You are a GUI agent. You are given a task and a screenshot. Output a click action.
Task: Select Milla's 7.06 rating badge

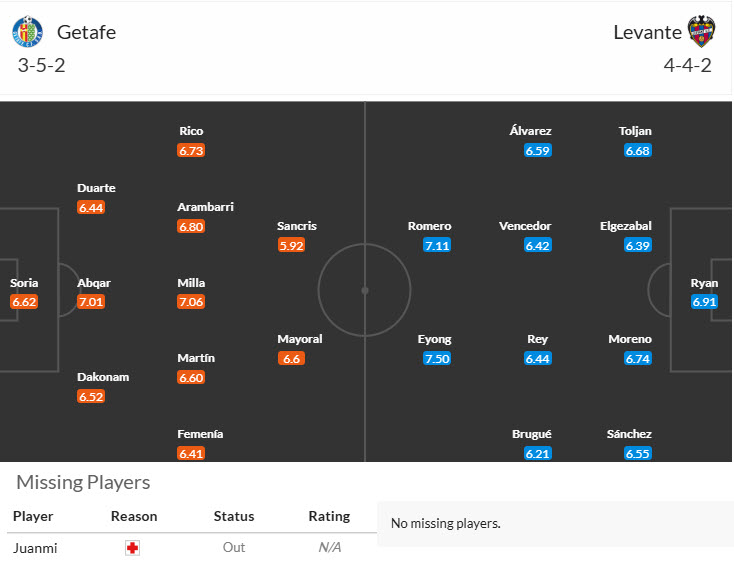[191, 302]
